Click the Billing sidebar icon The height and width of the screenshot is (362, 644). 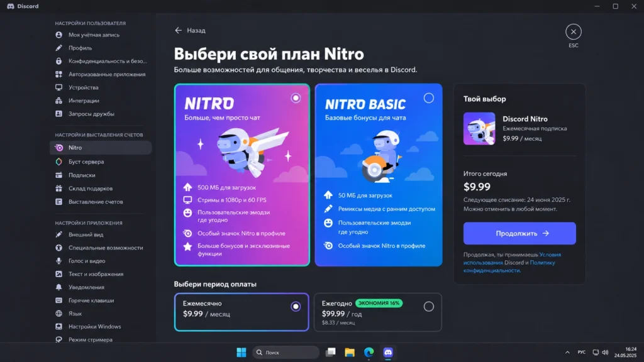58,202
